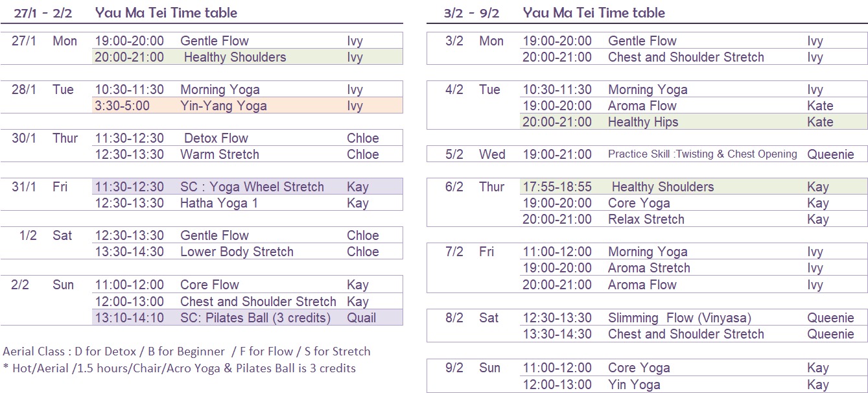Click the Lower Body Stretch class

[x=237, y=252]
